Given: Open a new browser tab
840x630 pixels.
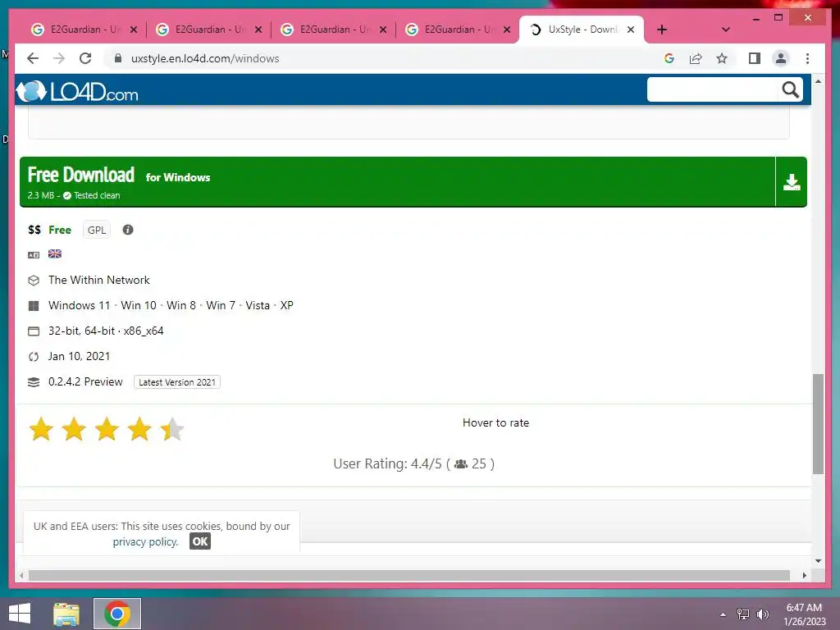Looking at the screenshot, I should point(662,30).
